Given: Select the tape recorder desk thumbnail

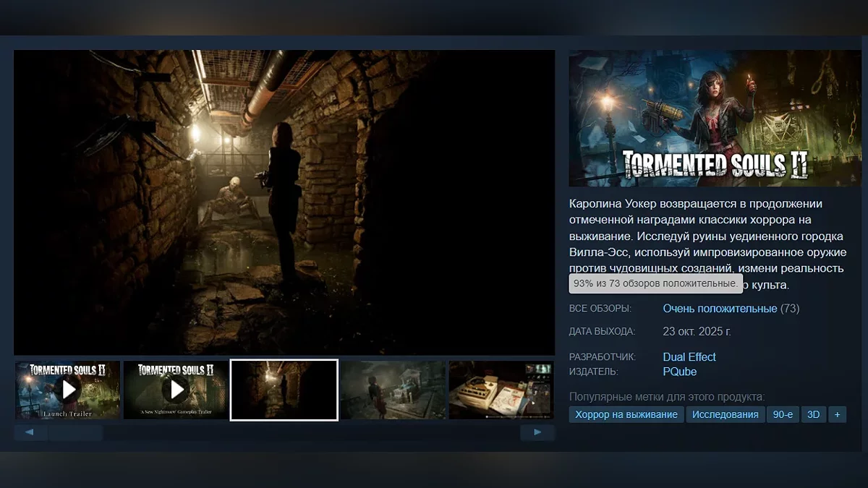Looking at the screenshot, I should (501, 390).
